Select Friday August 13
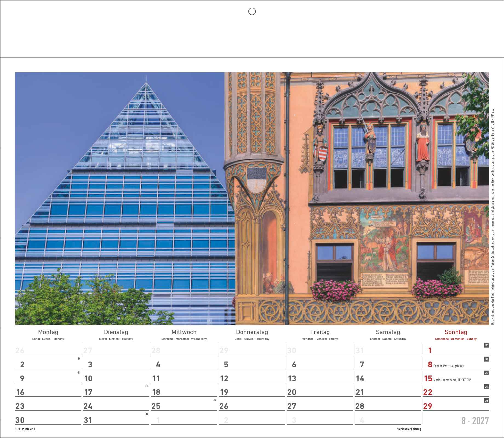Screen dimensions: 504x438 click(292, 379)
